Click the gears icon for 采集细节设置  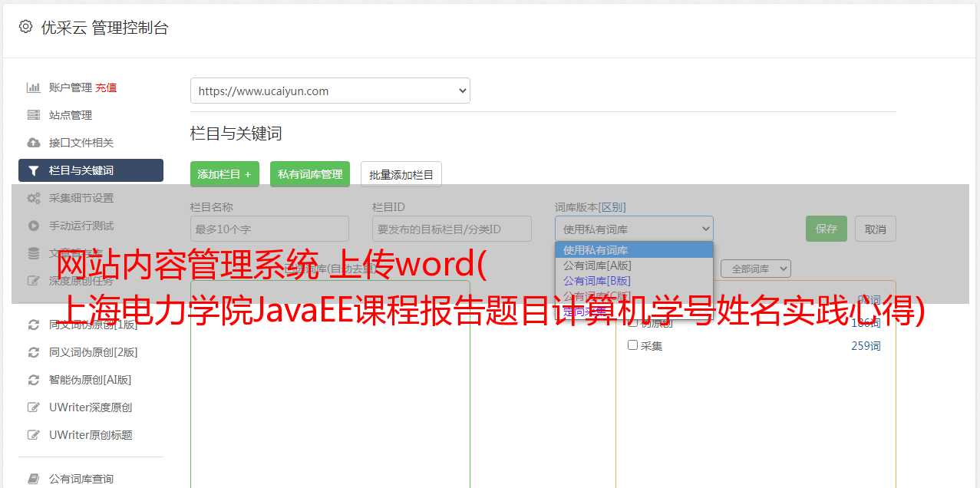pyautogui.click(x=34, y=198)
